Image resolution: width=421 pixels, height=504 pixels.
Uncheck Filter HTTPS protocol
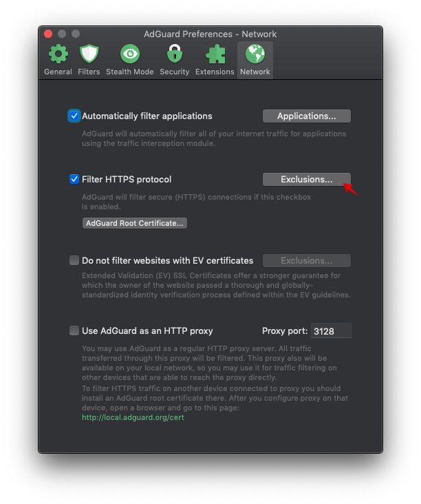point(74,180)
